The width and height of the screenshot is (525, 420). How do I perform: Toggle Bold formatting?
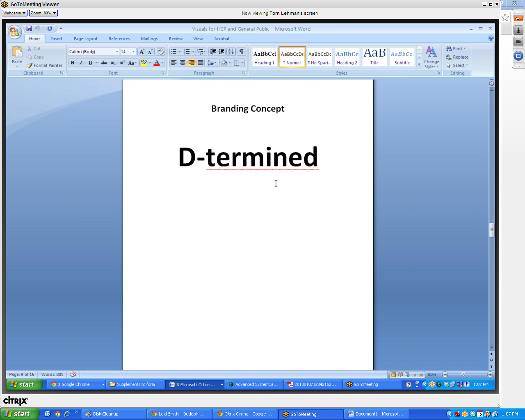(x=73, y=63)
